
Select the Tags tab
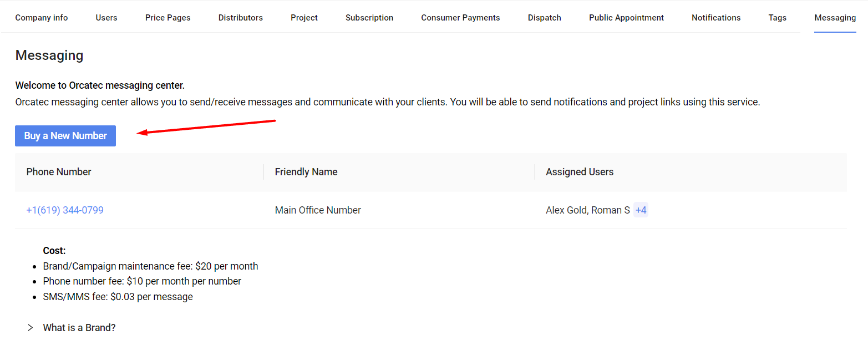[x=778, y=18]
